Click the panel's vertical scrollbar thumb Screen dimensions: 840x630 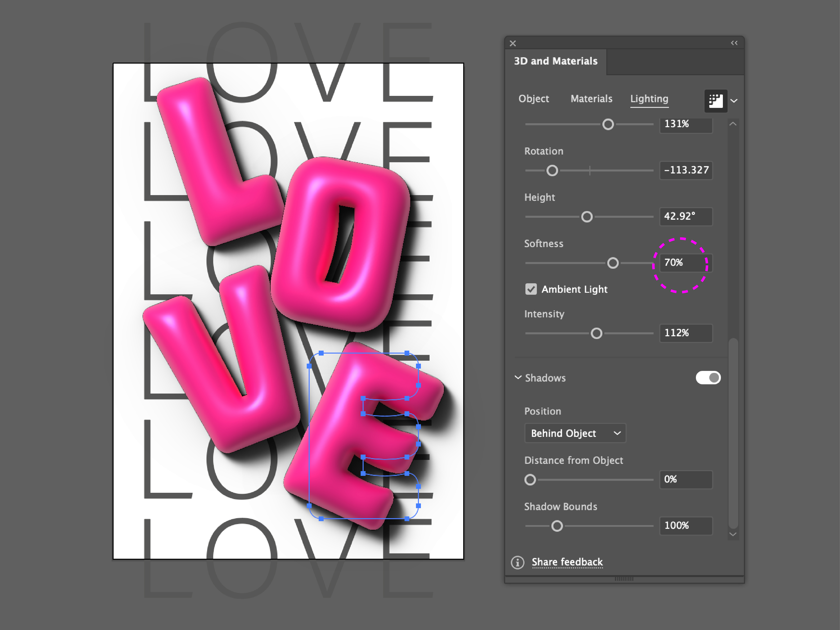[x=733, y=433]
